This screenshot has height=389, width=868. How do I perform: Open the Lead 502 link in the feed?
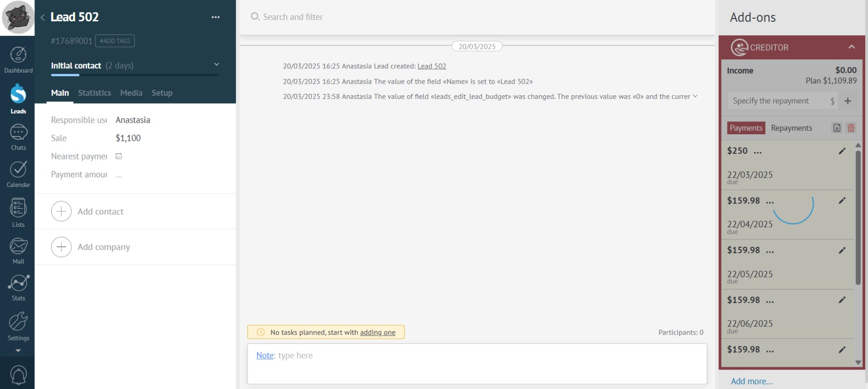tap(431, 66)
